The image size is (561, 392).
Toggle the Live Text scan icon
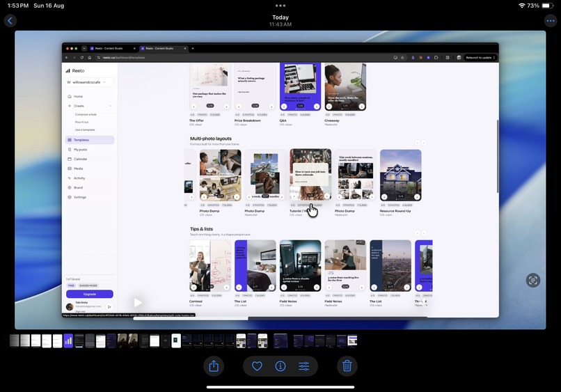533,281
